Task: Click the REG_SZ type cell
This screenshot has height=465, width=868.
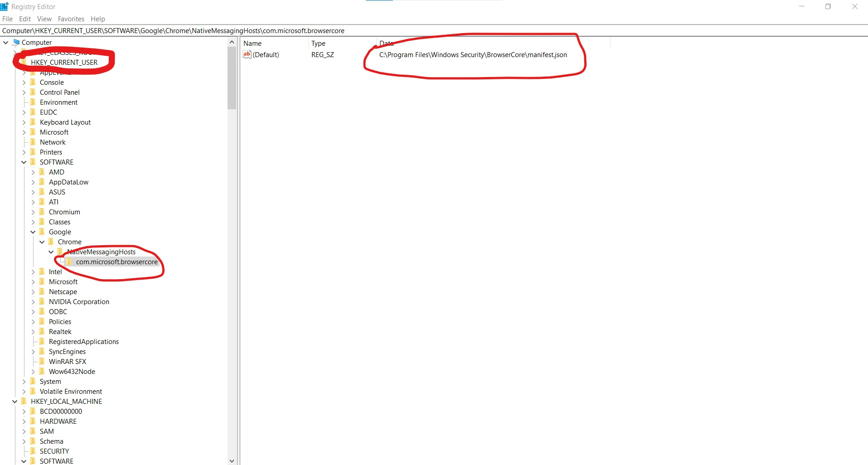Action: pyautogui.click(x=323, y=55)
